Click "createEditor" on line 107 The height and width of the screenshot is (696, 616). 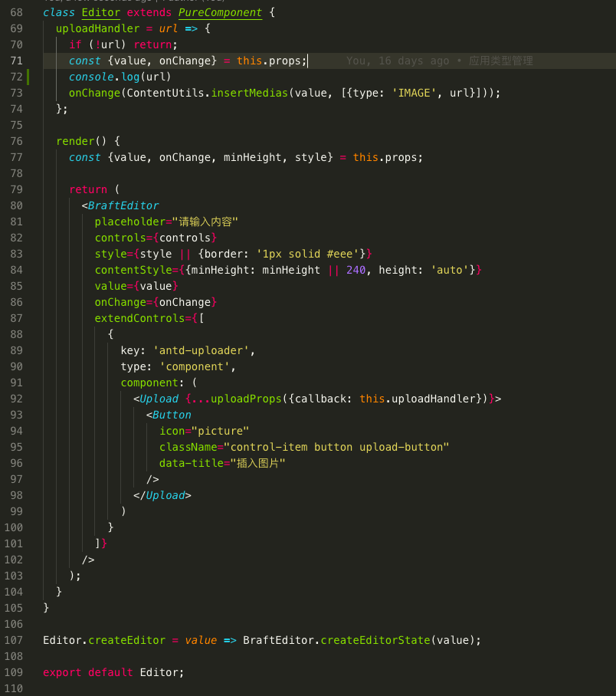126,640
